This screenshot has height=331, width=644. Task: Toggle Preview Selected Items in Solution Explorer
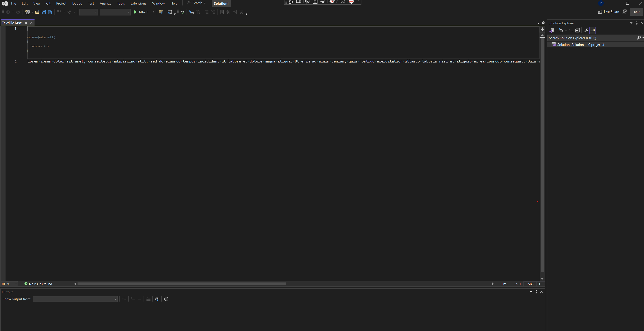[593, 30]
